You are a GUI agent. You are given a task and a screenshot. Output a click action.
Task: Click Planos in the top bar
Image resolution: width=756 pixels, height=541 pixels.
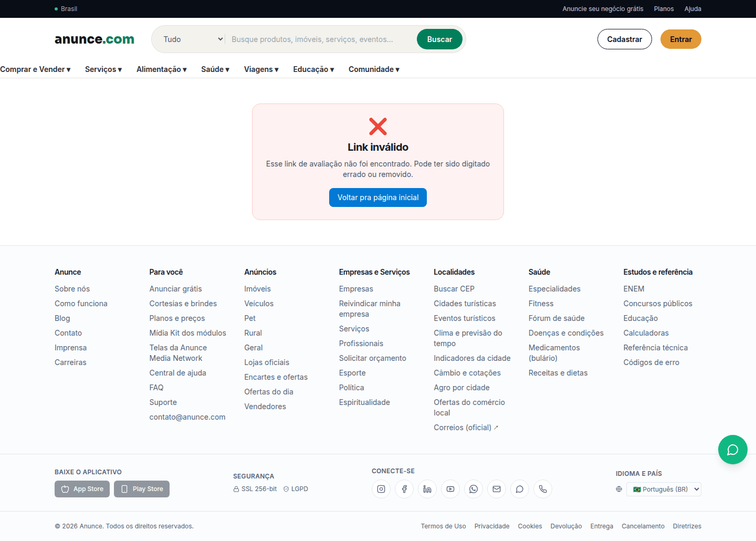[x=664, y=9]
